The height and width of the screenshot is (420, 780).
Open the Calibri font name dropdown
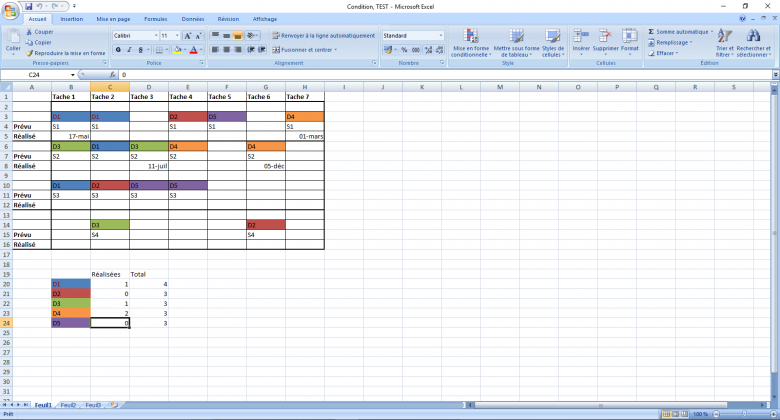pos(155,36)
